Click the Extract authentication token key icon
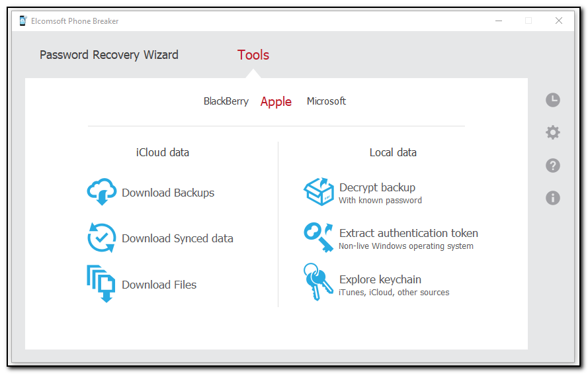Viewport: 588px width, 374px height. click(x=318, y=238)
